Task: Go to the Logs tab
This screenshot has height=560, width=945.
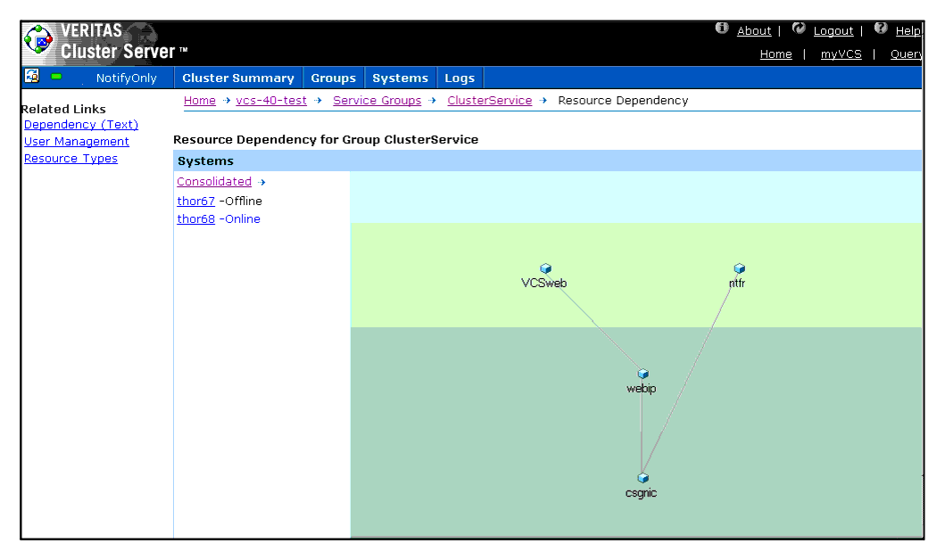Action: point(460,78)
